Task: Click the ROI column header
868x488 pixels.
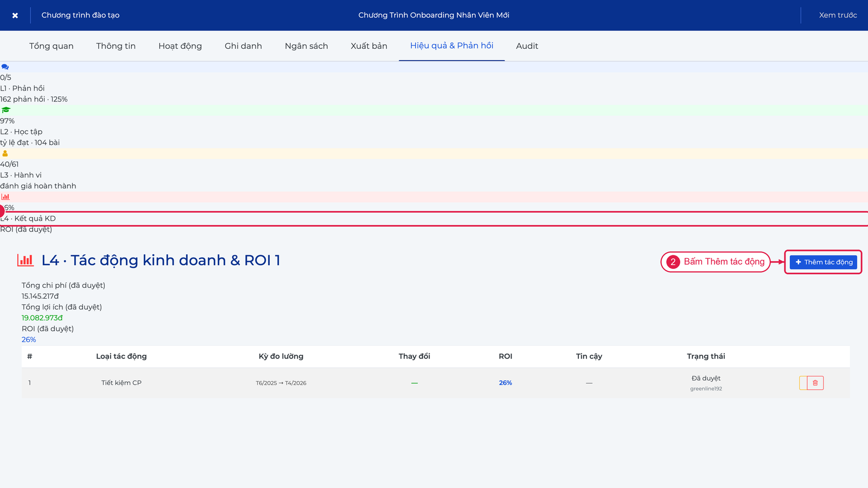Action: pyautogui.click(x=506, y=356)
